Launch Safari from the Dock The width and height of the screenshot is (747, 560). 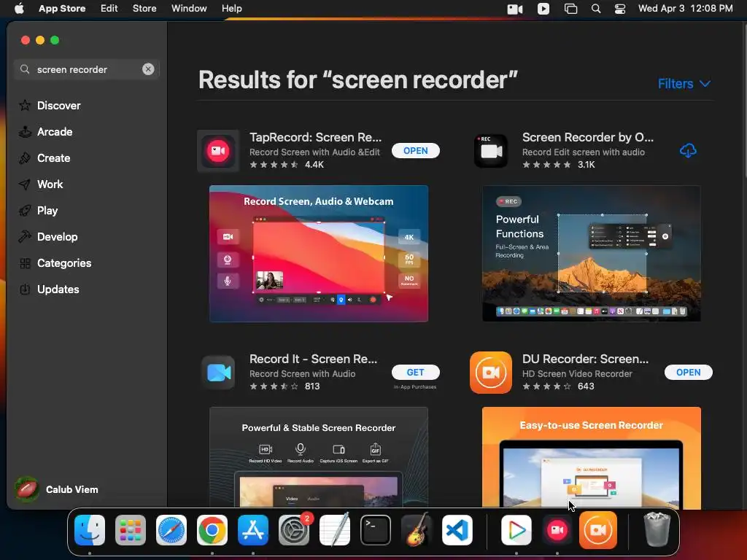pyautogui.click(x=171, y=530)
